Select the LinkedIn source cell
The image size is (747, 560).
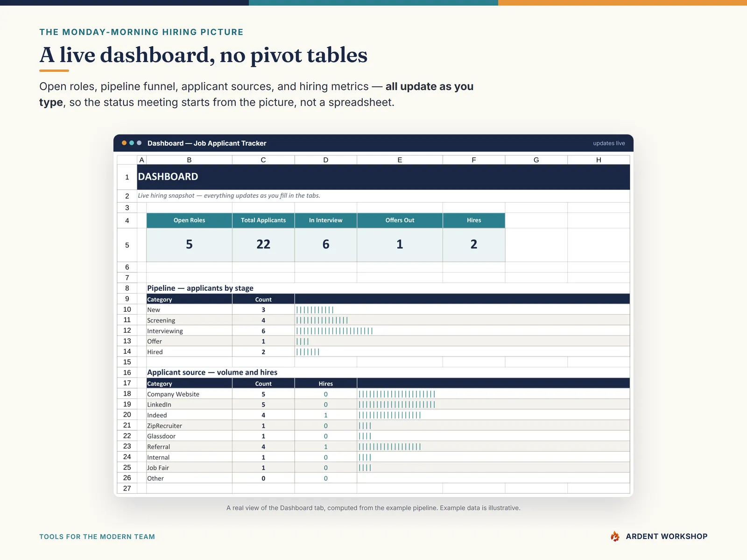189,405
